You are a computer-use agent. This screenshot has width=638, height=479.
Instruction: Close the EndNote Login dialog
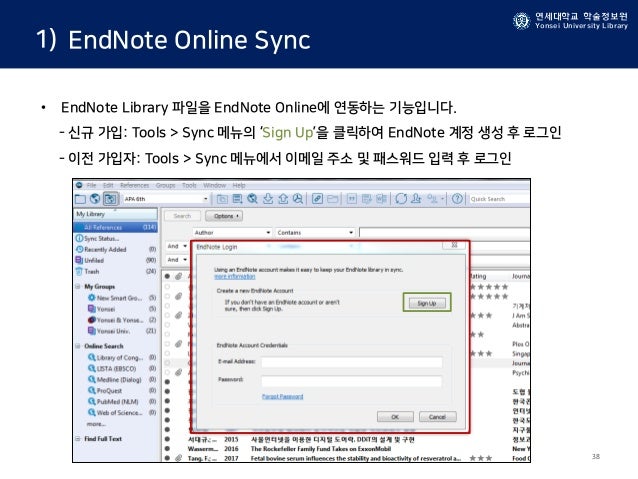click(454, 245)
